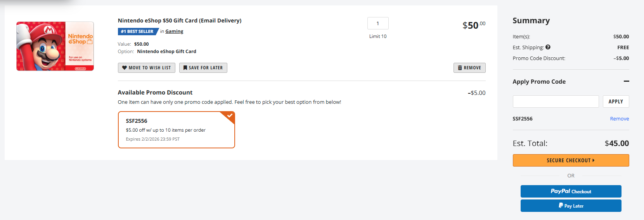Toggle the orange checkmark on SSF2556 promo
The width and height of the screenshot is (644, 220).
coord(230,115)
